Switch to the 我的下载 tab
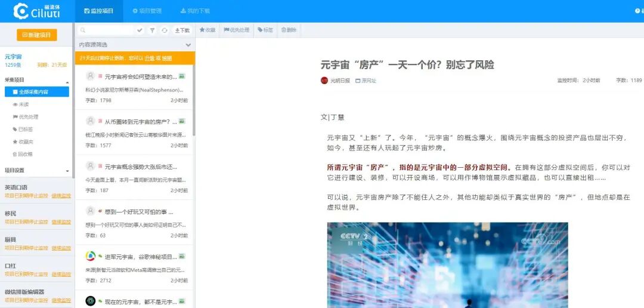Viewport: 644px width, 308px height. click(195, 11)
